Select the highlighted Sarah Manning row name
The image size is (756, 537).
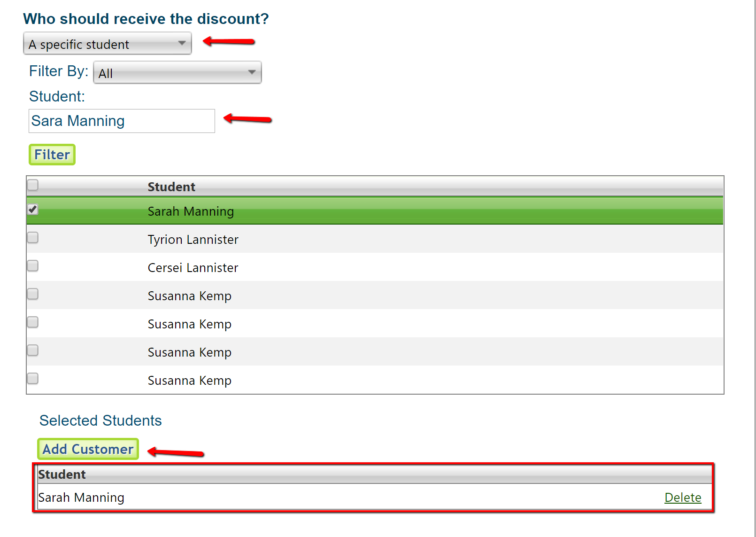(191, 211)
